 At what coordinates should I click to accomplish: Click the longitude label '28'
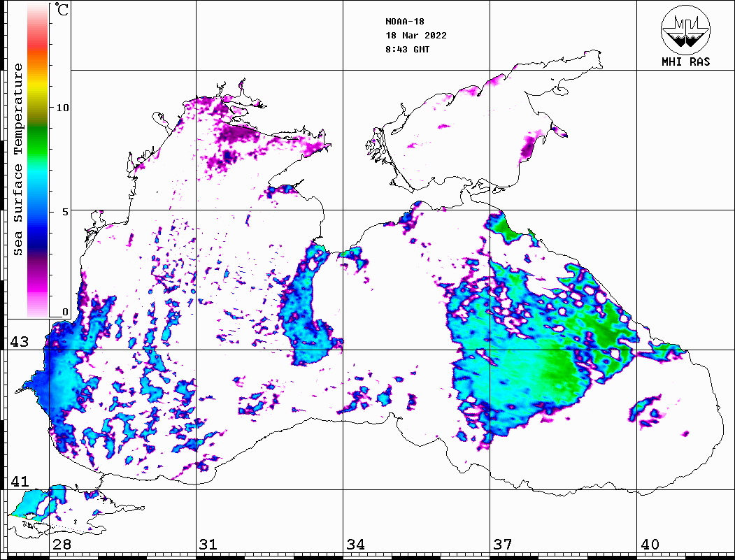click(x=62, y=545)
